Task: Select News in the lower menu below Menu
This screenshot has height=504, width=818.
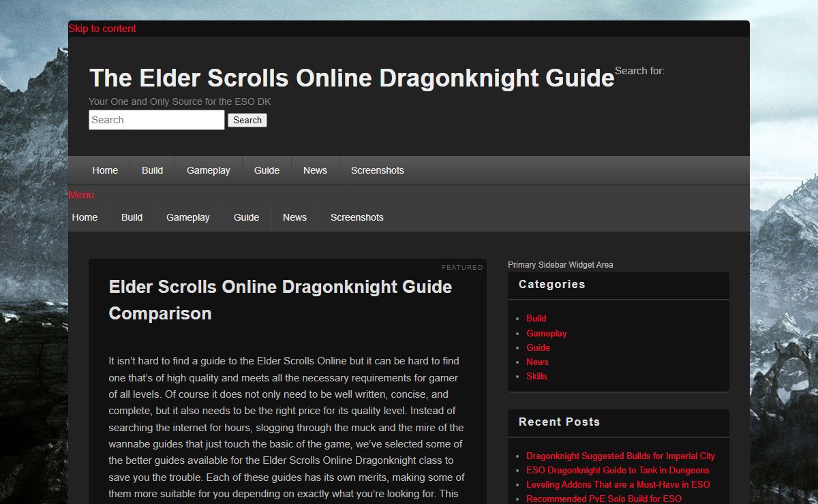Action: [x=294, y=217]
